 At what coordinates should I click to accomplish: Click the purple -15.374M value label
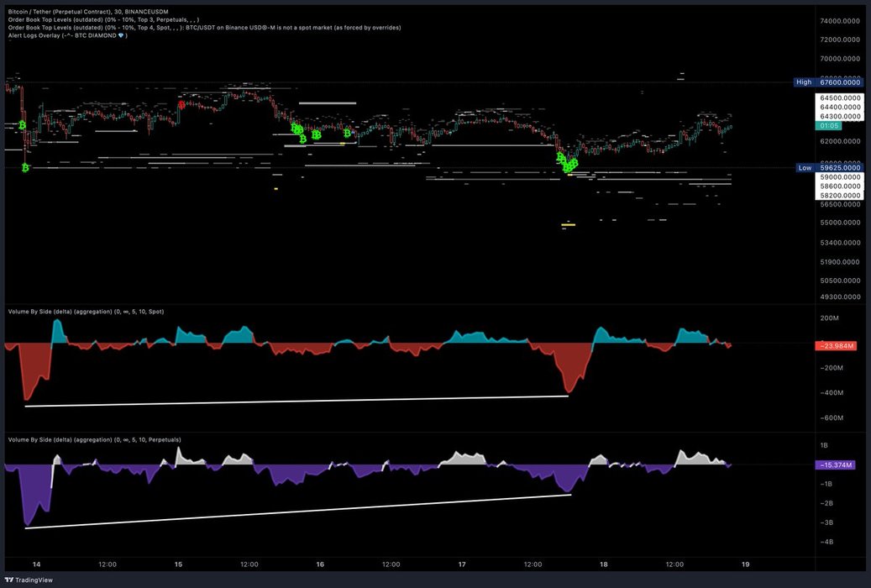point(835,465)
